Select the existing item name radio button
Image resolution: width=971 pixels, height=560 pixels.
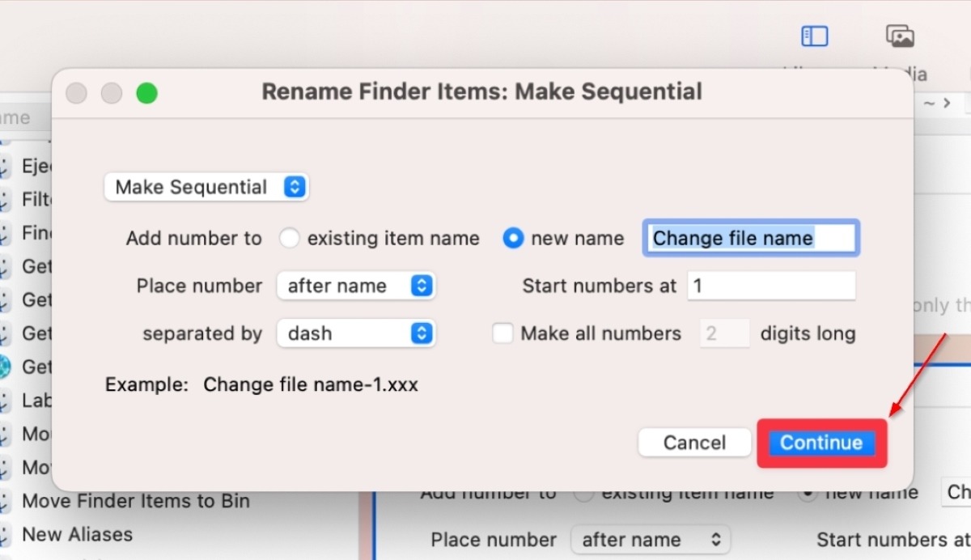click(289, 238)
